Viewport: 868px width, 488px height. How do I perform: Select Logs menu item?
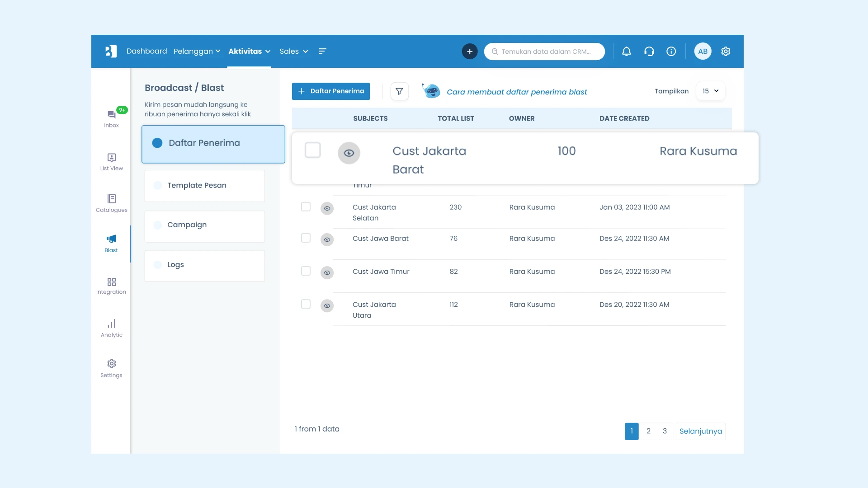tap(205, 266)
